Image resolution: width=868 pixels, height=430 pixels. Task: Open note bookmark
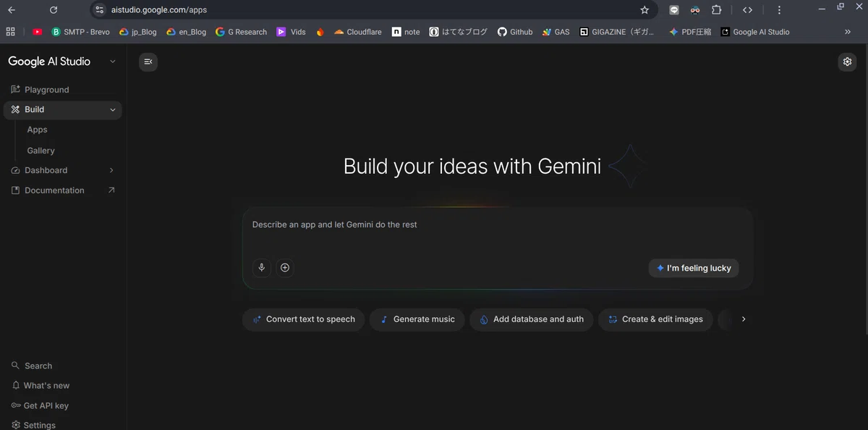pyautogui.click(x=406, y=32)
